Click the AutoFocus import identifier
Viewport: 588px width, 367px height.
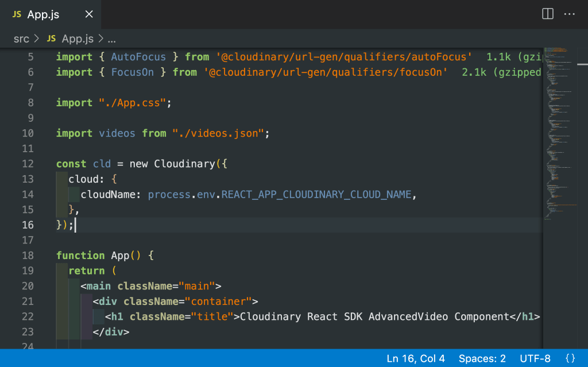[138, 57]
